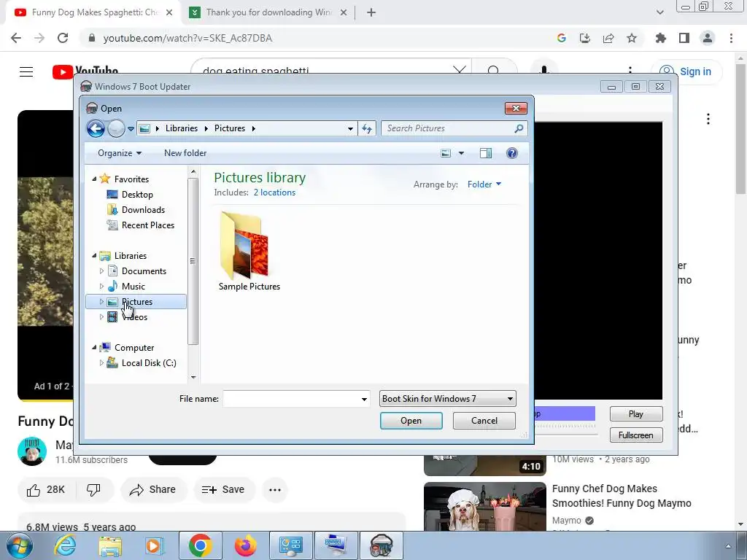This screenshot has width=747, height=560.
Task: Open Help via the blue question mark
Action: 511,153
